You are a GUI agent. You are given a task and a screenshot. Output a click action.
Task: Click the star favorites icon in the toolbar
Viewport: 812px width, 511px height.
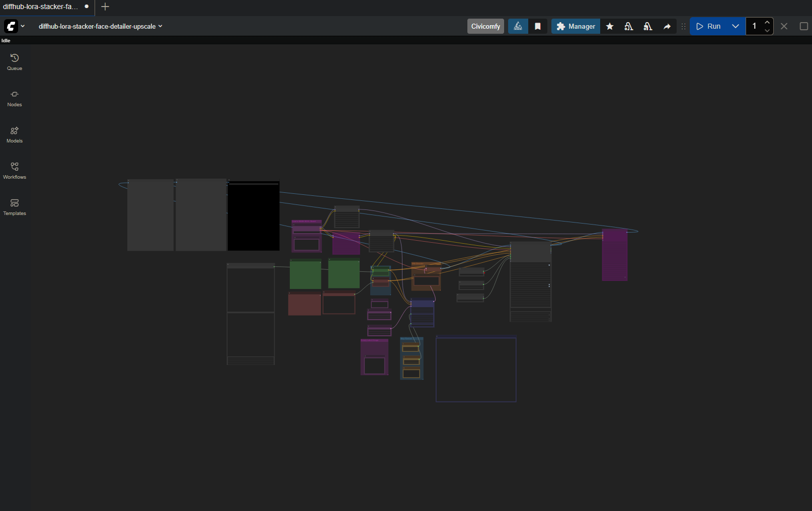pos(610,26)
